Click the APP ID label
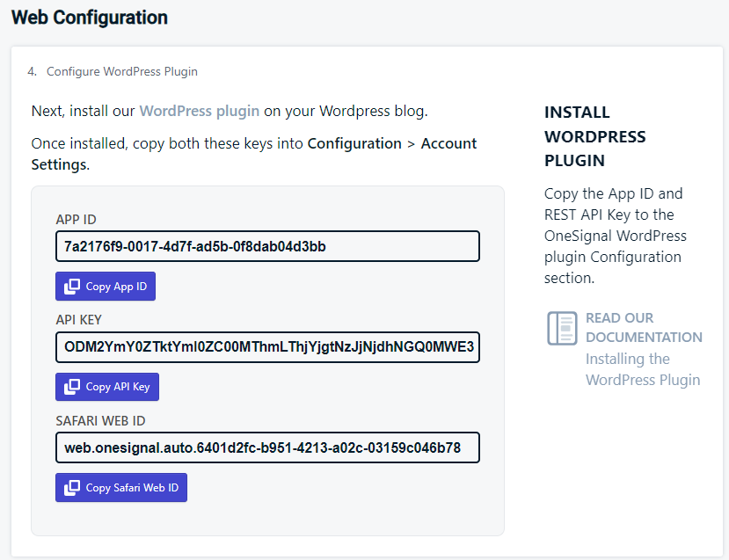Screen dimensions: 729x560 (76, 220)
